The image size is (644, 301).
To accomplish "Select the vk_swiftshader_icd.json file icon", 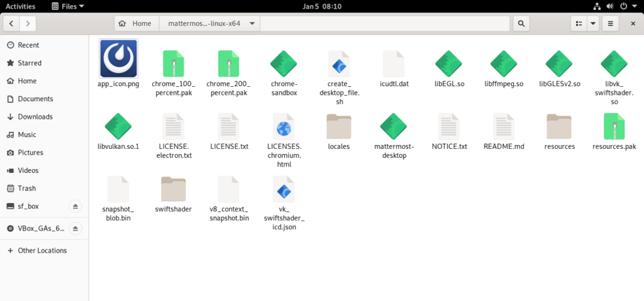I will coord(284,189).
